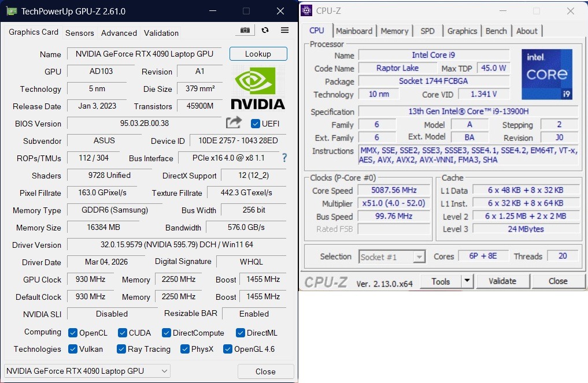Image resolution: width=588 pixels, height=383 pixels.
Task: Toggle the UEFI checkbox
Action: click(256, 123)
